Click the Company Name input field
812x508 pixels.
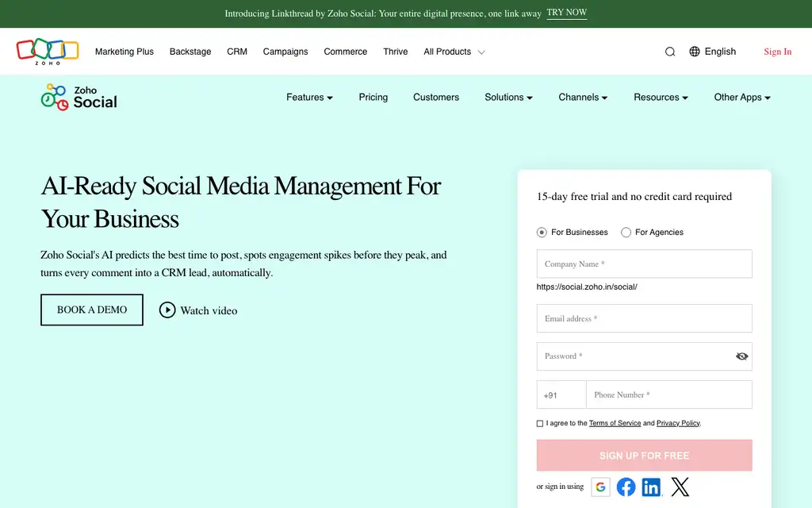(644, 264)
